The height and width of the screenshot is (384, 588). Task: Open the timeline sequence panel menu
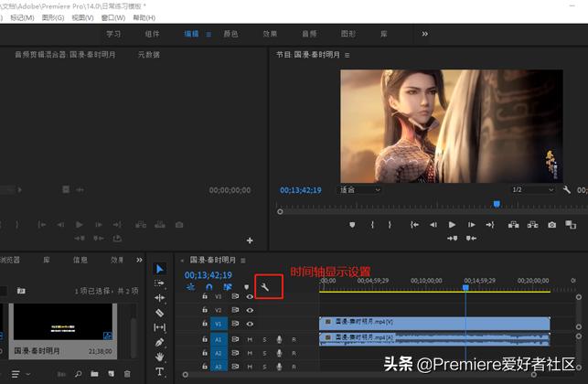point(243,261)
